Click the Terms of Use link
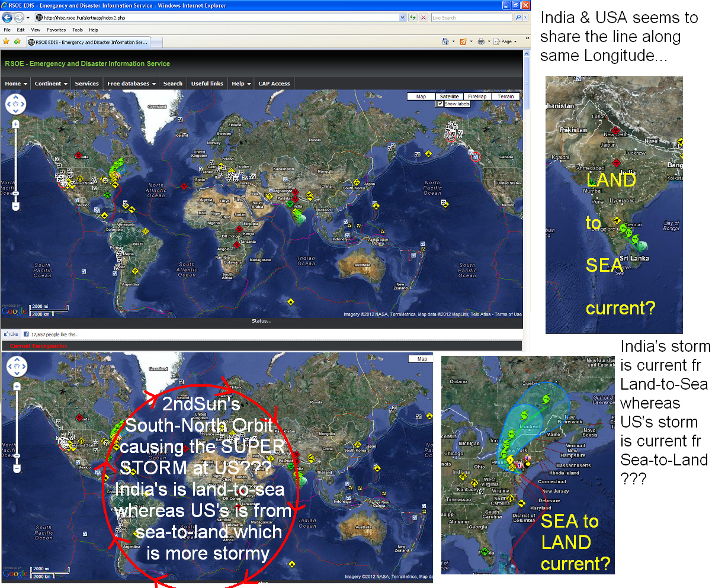Screen dimensions: 712x588 [508, 314]
